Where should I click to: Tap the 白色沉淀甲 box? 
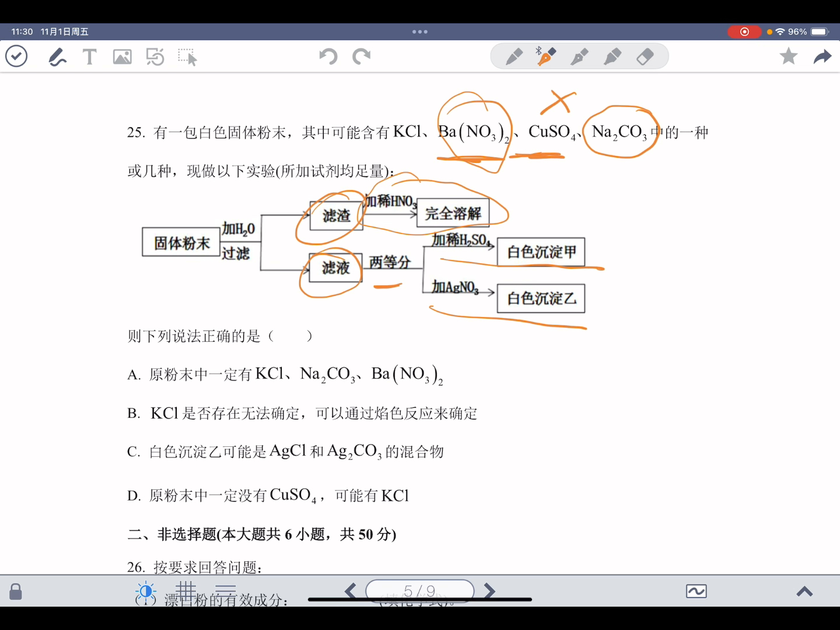(541, 252)
